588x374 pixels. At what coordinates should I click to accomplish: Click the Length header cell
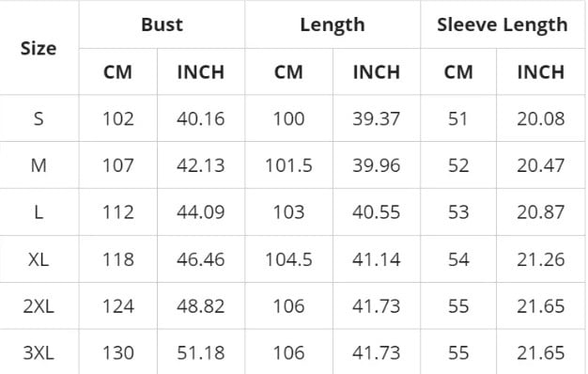coord(333,25)
